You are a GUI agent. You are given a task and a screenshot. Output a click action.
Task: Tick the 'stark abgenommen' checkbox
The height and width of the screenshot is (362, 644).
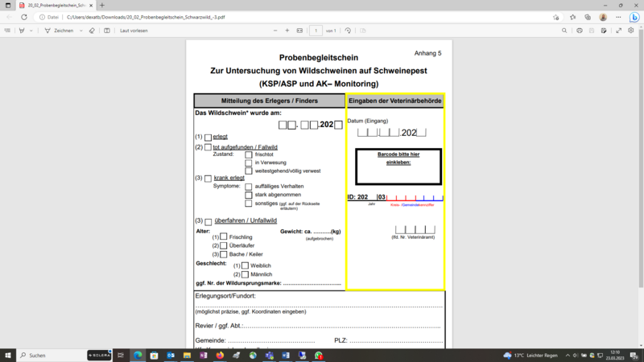(249, 195)
